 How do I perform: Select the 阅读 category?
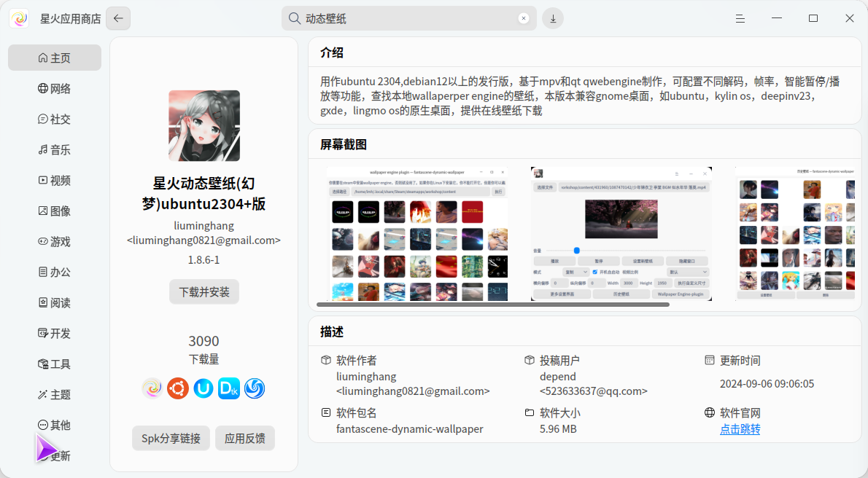pyautogui.click(x=54, y=302)
